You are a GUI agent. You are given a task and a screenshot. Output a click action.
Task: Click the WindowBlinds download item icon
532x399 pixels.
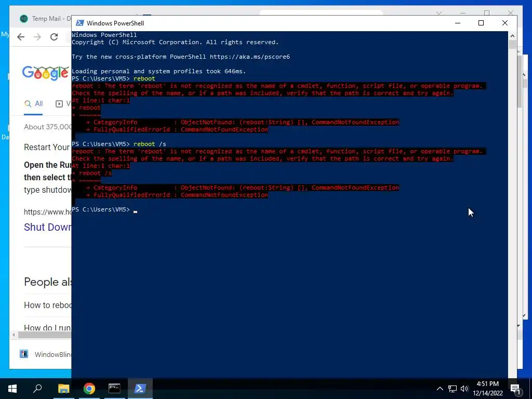pyautogui.click(x=24, y=354)
